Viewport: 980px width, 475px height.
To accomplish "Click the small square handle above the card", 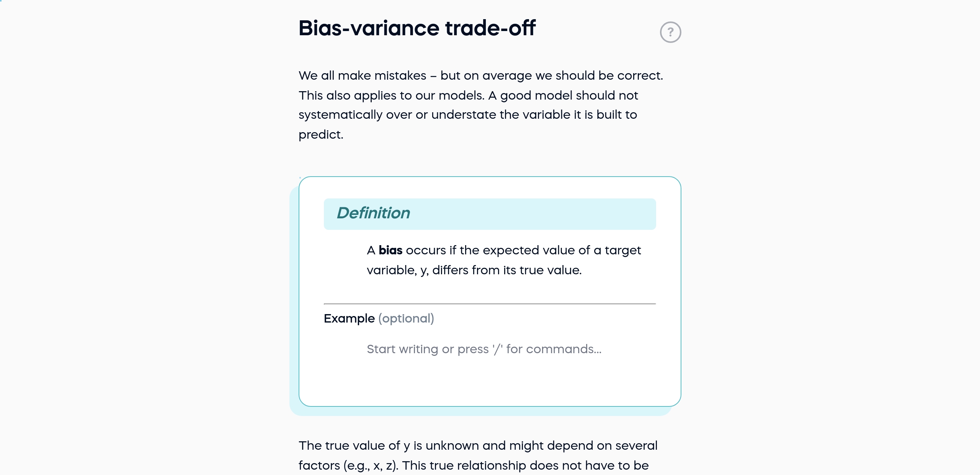I will 300,177.
